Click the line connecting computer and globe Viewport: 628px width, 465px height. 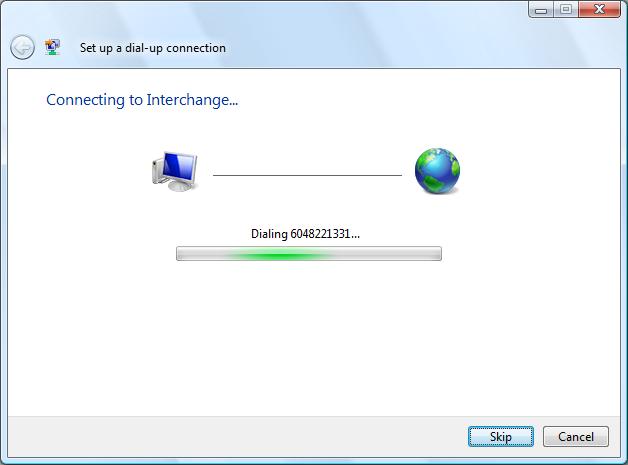click(307, 175)
